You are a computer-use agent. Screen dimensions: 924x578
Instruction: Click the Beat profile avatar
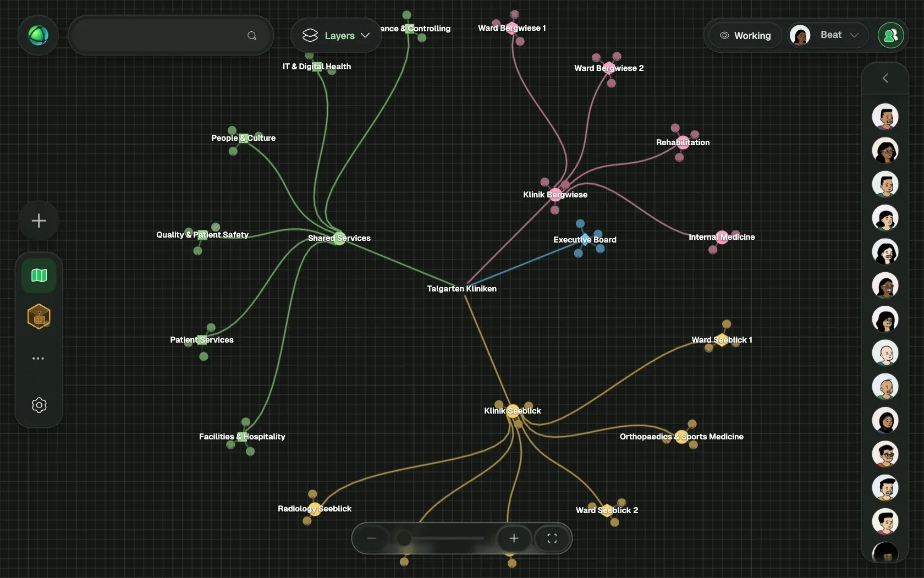(x=800, y=35)
